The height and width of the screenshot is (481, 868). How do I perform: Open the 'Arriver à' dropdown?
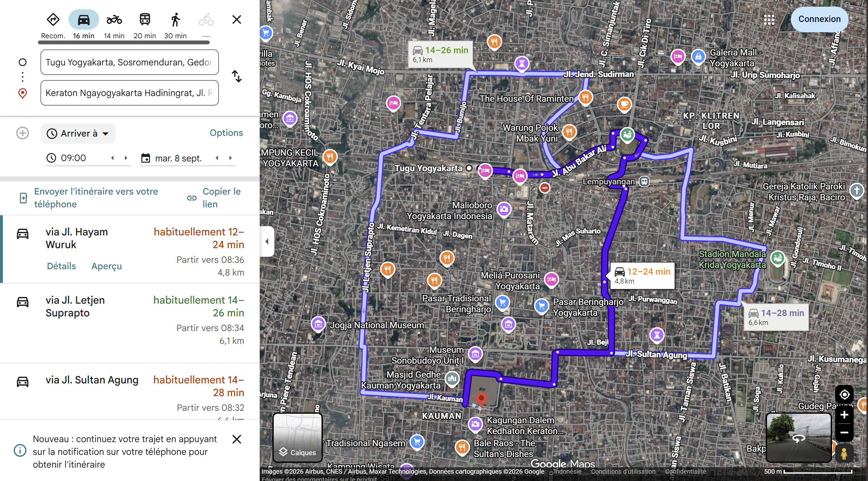point(78,134)
